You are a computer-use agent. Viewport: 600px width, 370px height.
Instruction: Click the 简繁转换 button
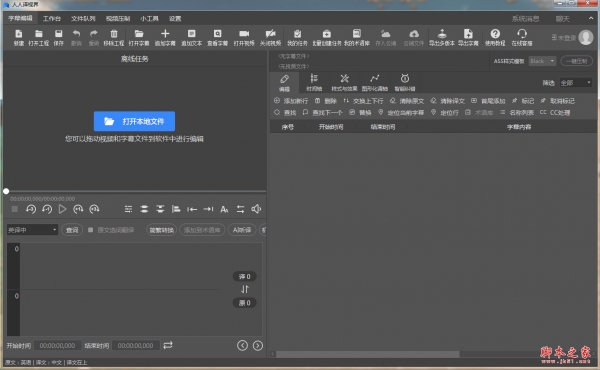coord(161,230)
